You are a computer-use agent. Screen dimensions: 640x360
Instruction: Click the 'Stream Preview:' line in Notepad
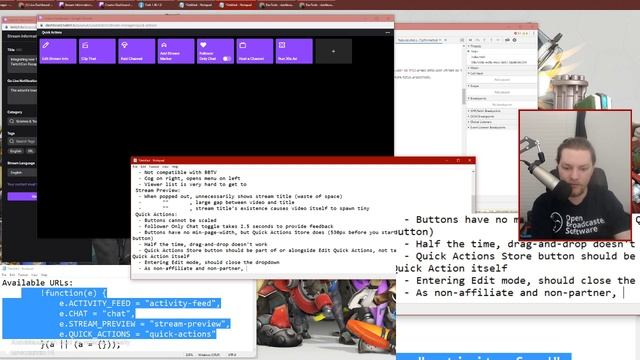point(158,190)
